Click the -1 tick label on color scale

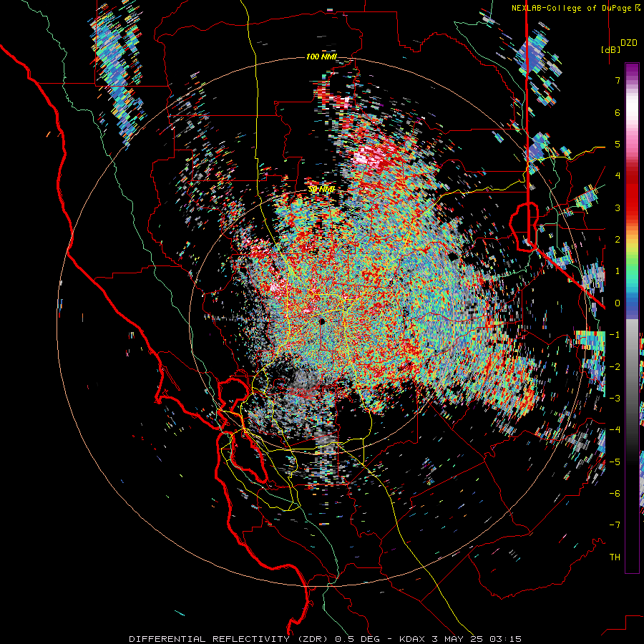(x=615, y=335)
